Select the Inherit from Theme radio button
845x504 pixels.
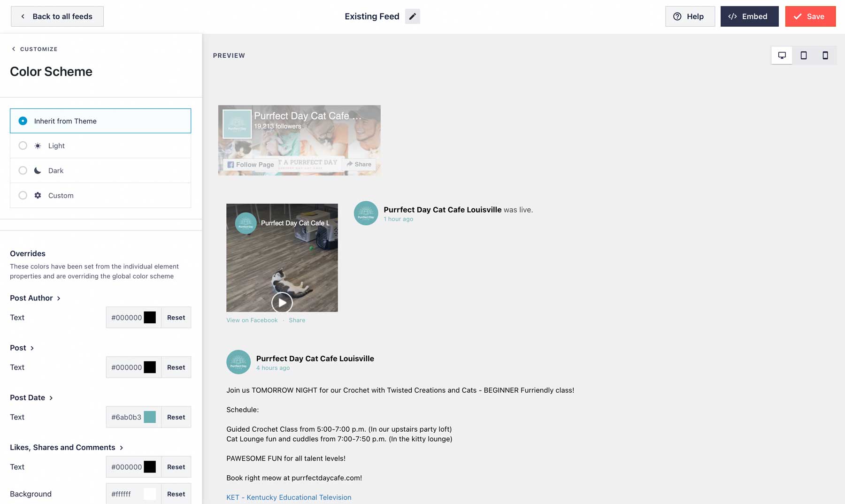pos(23,121)
